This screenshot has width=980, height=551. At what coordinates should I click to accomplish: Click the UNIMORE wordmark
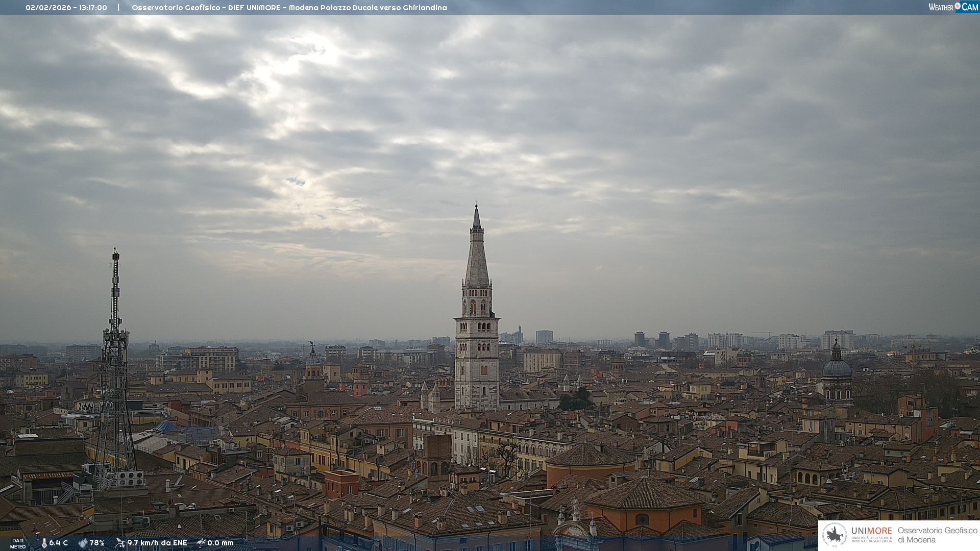coord(871,531)
